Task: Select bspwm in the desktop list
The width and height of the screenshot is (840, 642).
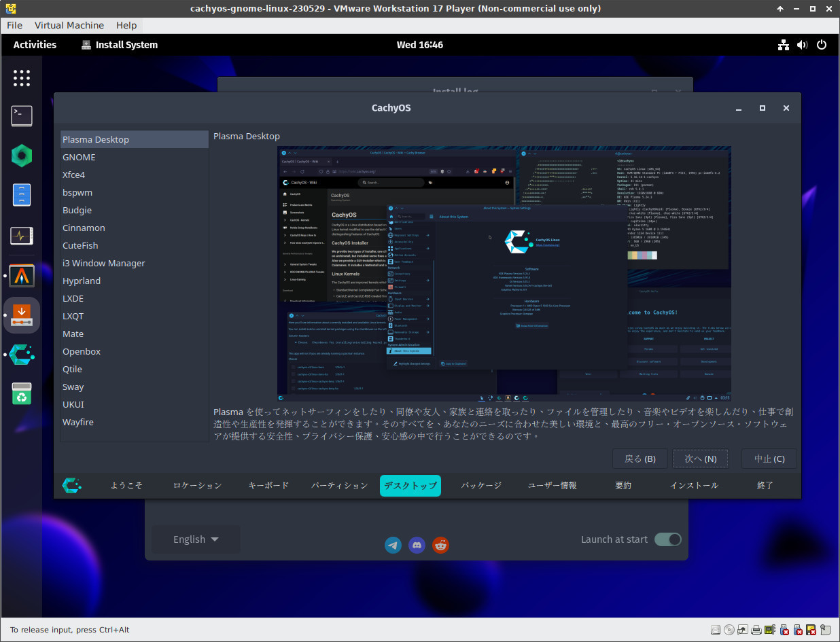Action: 135,192
